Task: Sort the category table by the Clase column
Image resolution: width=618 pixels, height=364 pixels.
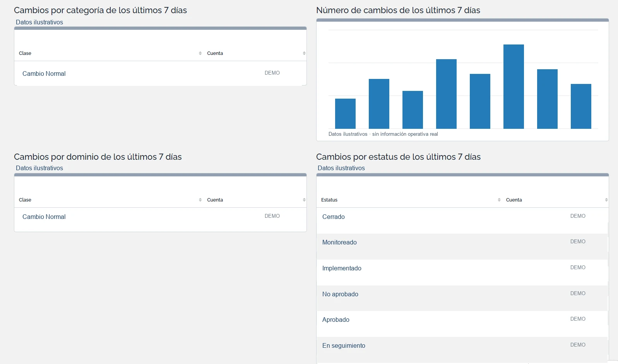Action: pyautogui.click(x=200, y=53)
